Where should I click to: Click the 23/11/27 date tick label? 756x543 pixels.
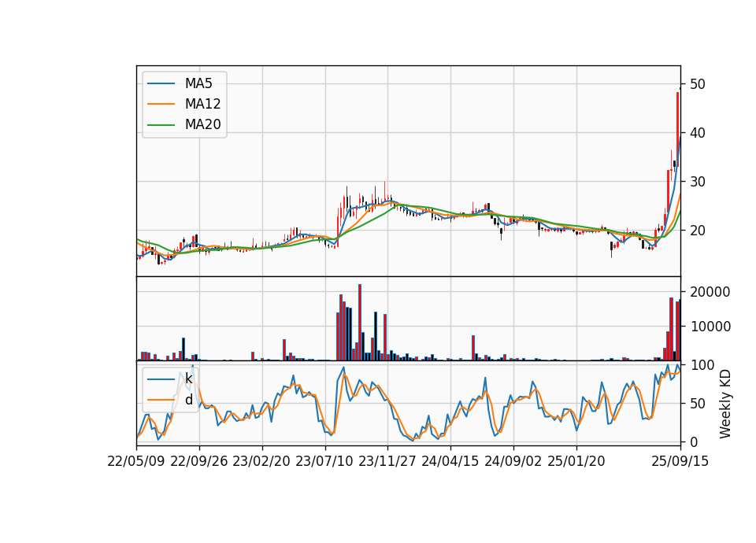387,461
